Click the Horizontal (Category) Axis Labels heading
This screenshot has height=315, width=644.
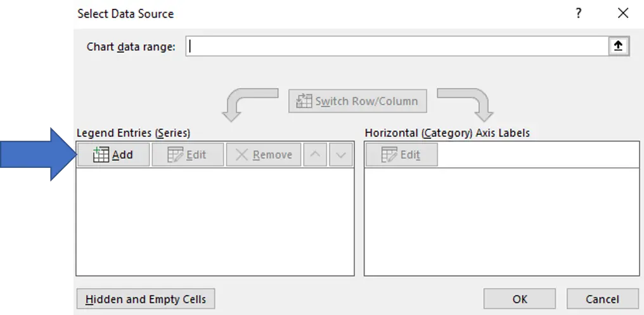pos(448,133)
